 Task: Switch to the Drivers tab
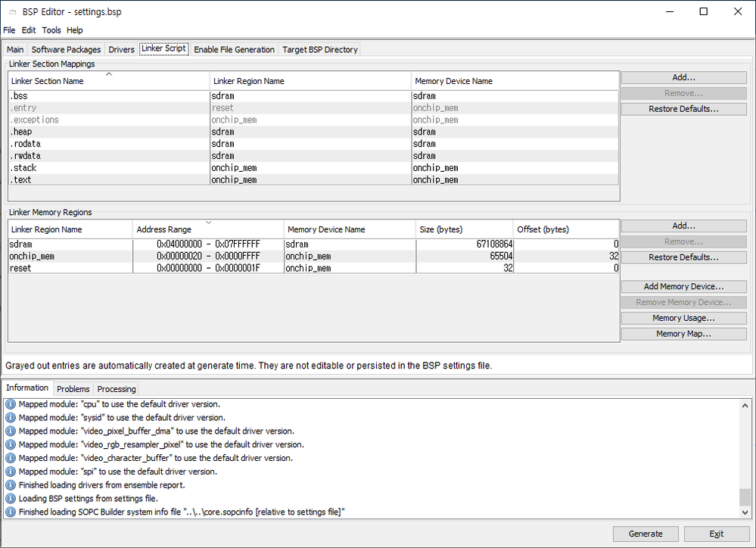coord(122,49)
